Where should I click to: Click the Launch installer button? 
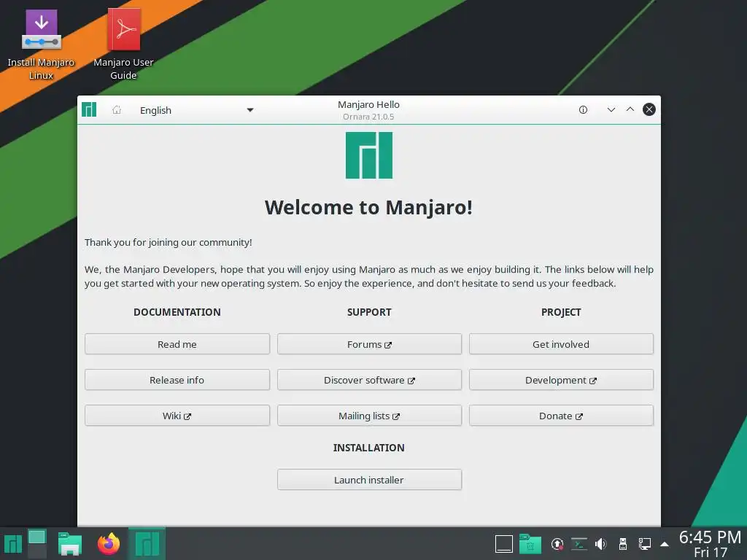[369, 480]
